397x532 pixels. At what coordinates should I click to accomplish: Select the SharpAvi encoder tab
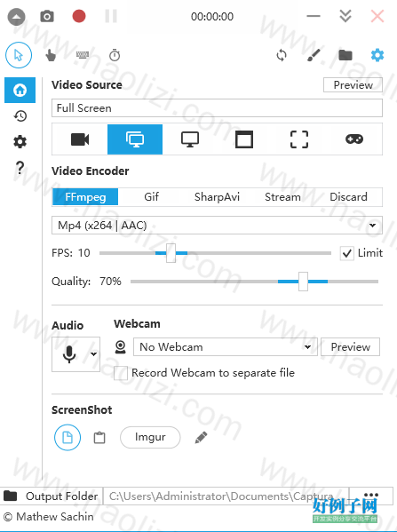coord(217,197)
